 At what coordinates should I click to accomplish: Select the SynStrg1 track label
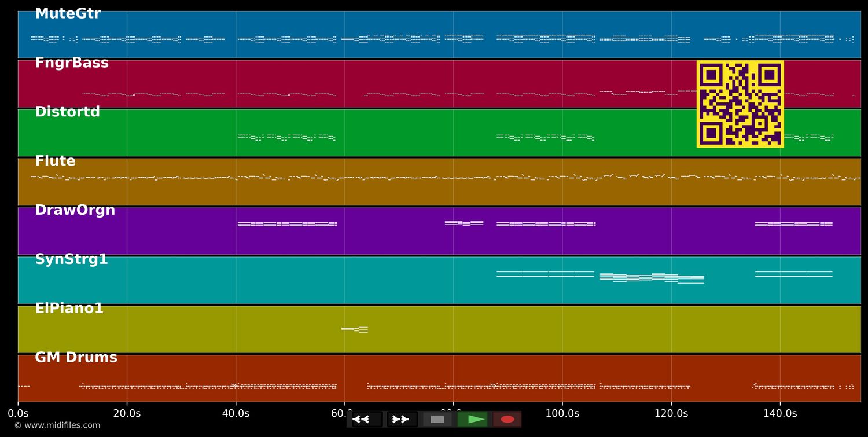(x=71, y=260)
